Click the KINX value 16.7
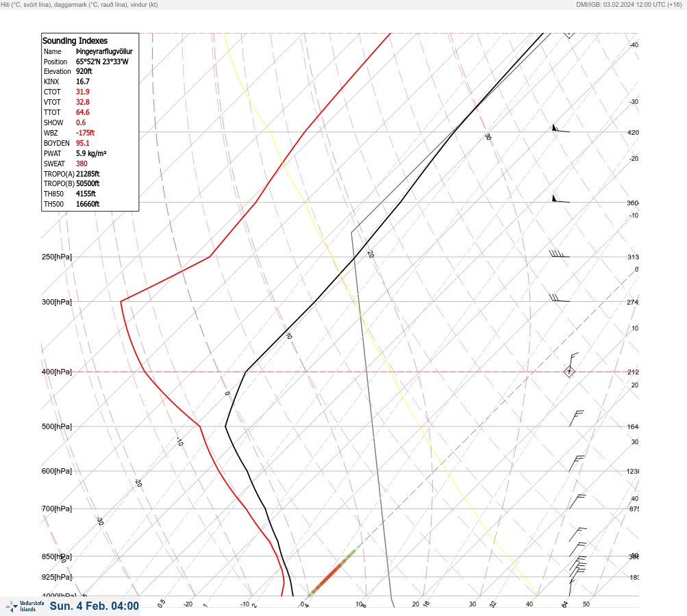687x616 pixels. pyautogui.click(x=83, y=81)
